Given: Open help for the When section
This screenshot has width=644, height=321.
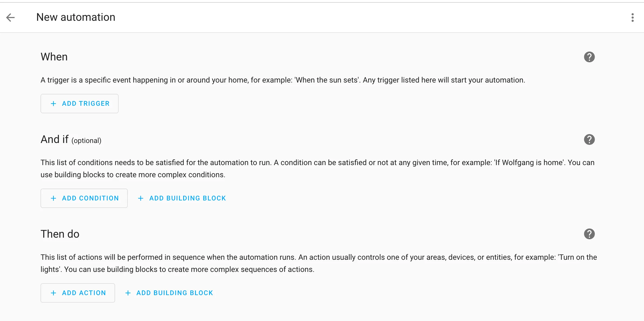Looking at the screenshot, I should click(589, 57).
